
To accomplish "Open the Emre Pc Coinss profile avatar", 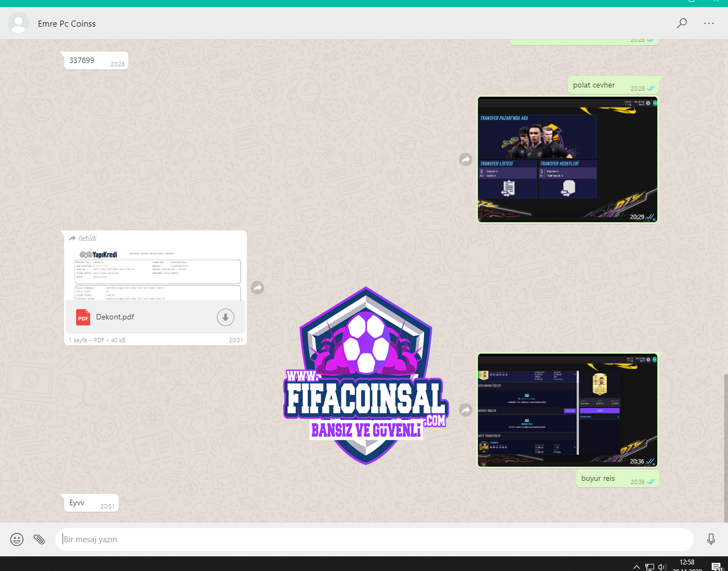I will (x=18, y=23).
